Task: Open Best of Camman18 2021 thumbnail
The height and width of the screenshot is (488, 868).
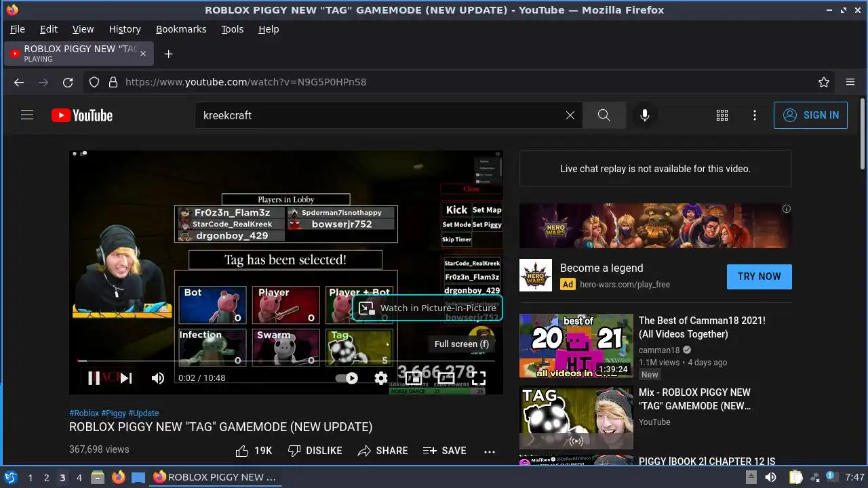Action: [576, 346]
